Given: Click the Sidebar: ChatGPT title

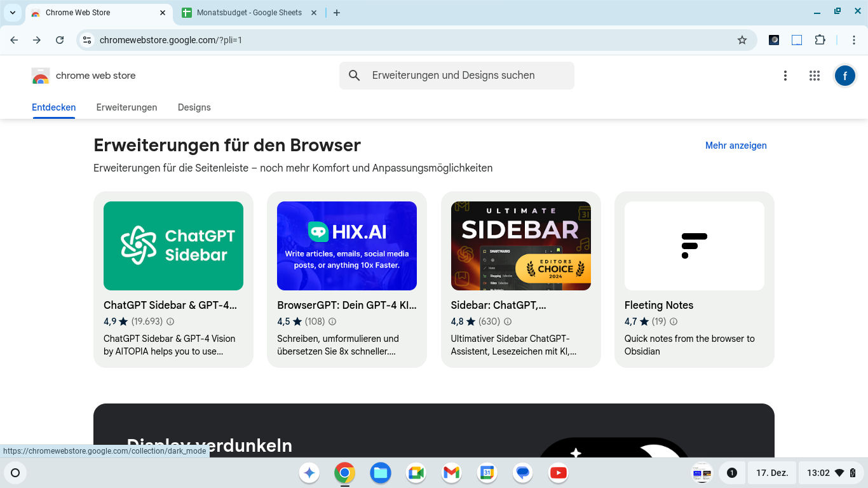Looking at the screenshot, I should (499, 305).
